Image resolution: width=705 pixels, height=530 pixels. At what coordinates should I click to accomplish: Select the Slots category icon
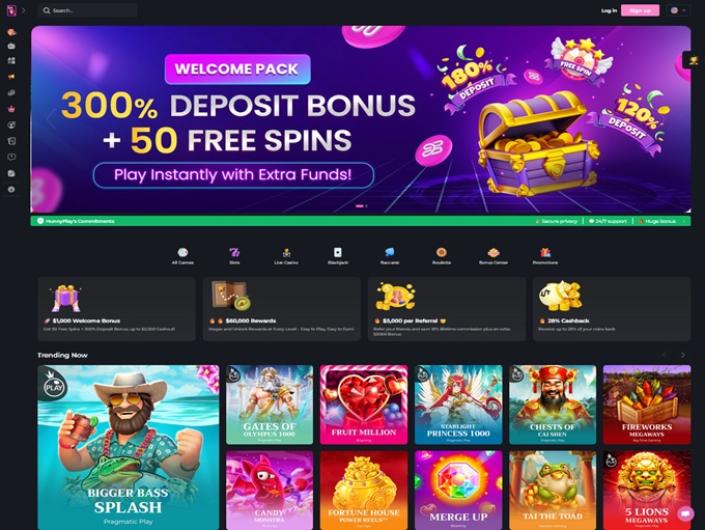pyautogui.click(x=234, y=256)
